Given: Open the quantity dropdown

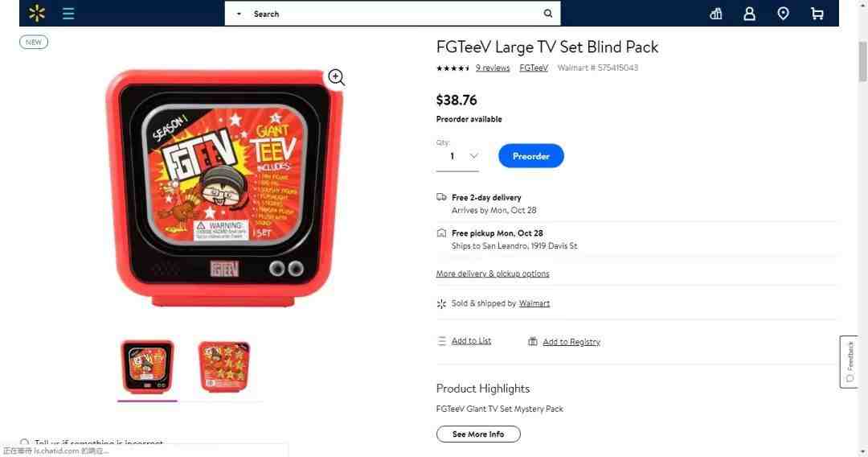Looking at the screenshot, I should tap(457, 157).
